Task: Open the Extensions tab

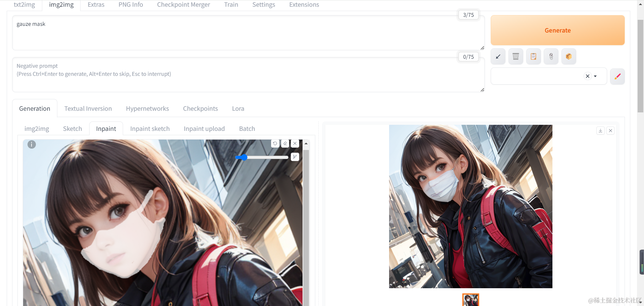Action: coord(304,5)
